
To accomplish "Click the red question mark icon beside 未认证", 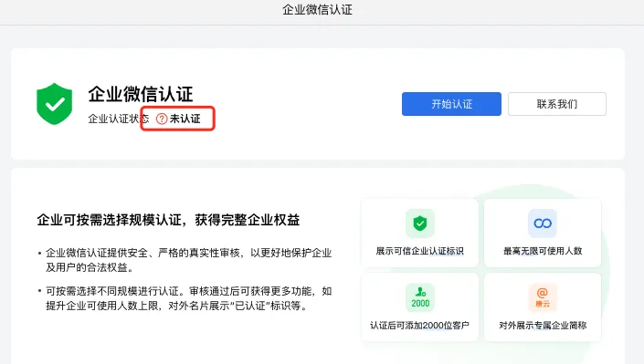I will click(x=162, y=119).
